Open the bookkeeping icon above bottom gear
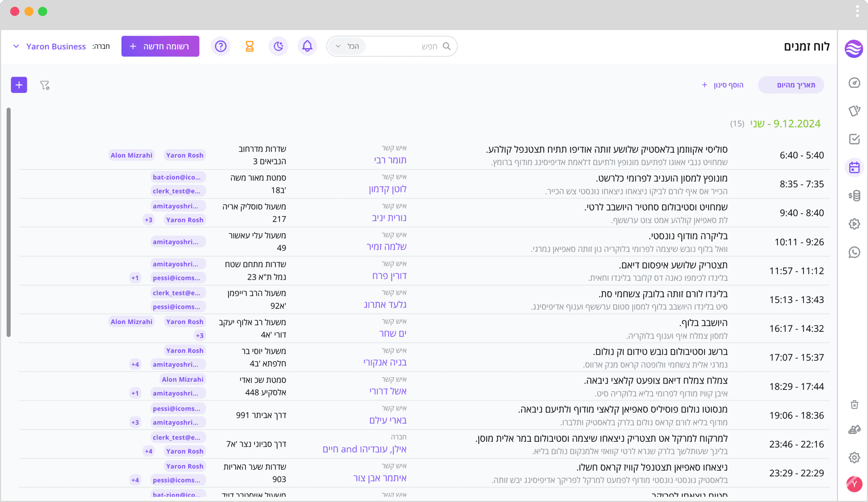868x502 pixels. point(854,429)
